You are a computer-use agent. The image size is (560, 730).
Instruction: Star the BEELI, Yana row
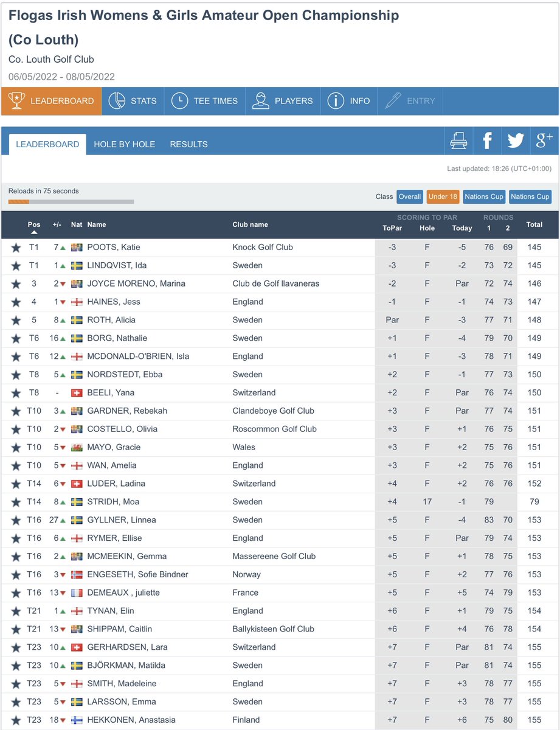pyautogui.click(x=15, y=394)
